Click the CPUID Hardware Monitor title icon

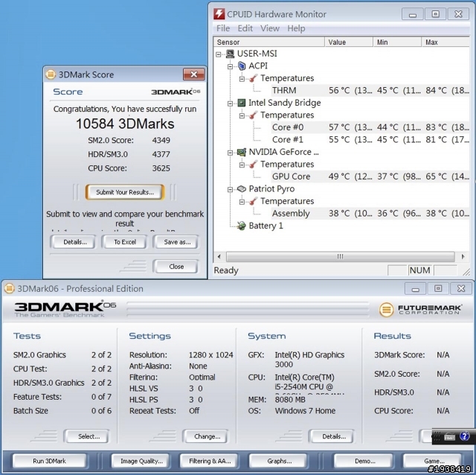pos(219,13)
